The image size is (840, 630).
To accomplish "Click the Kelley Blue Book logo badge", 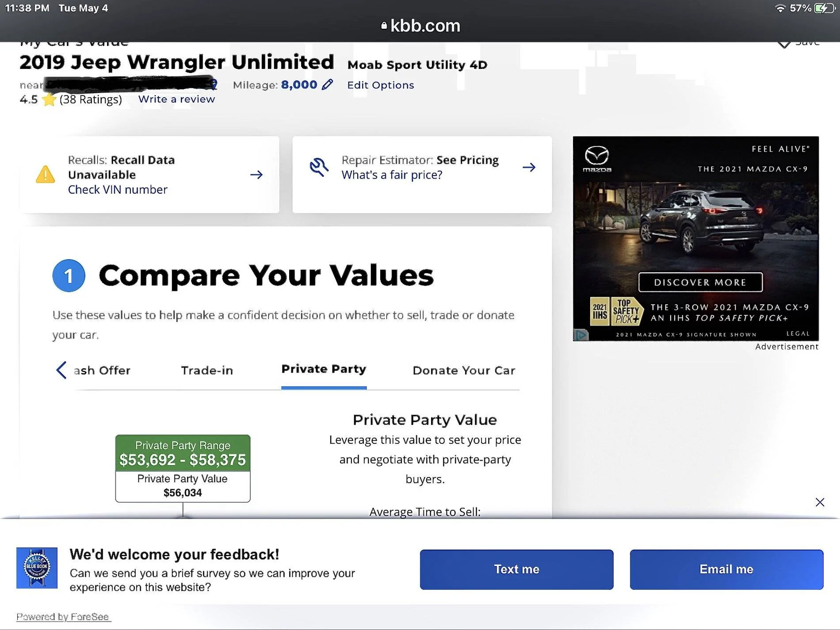I will click(x=37, y=568).
